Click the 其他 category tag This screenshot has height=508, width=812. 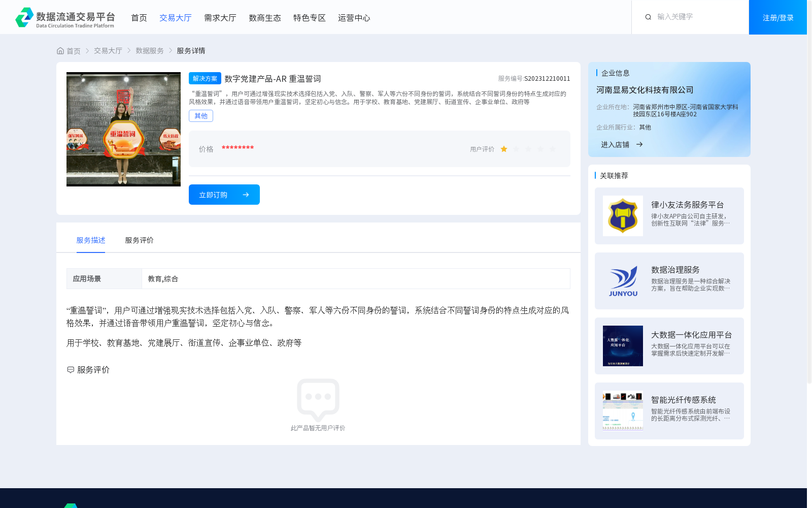pos(201,116)
